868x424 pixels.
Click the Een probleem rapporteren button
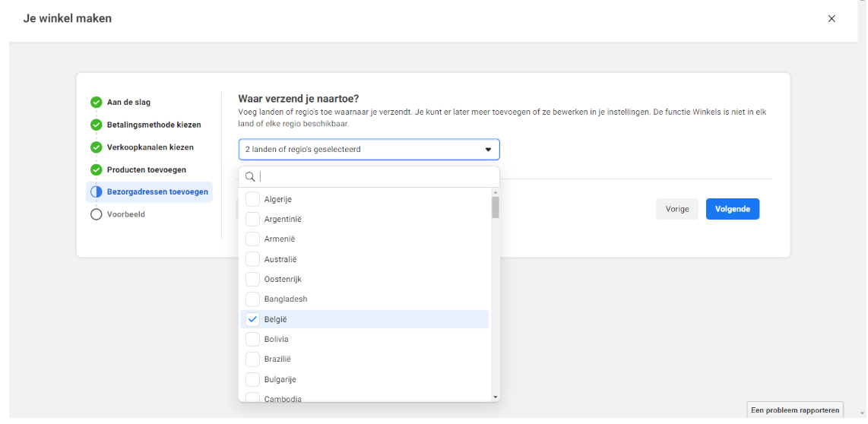coord(795,410)
